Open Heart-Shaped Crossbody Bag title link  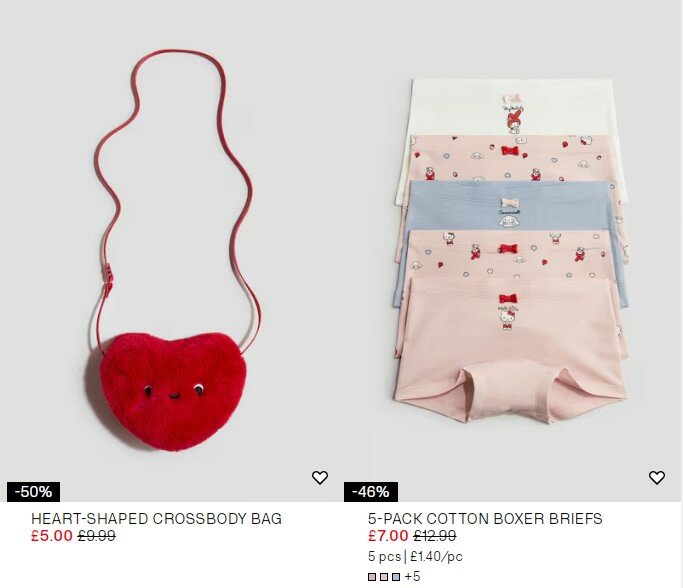[156, 519]
